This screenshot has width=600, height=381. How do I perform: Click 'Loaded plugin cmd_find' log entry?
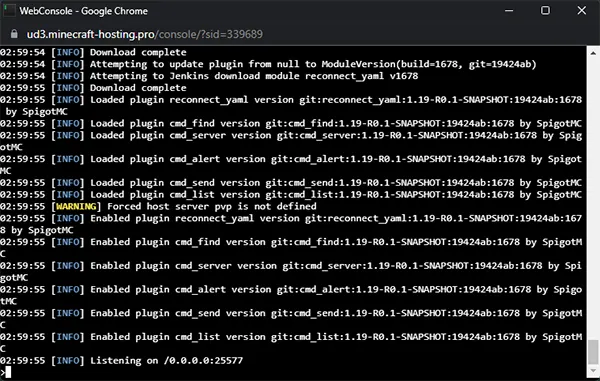pyautogui.click(x=291, y=124)
